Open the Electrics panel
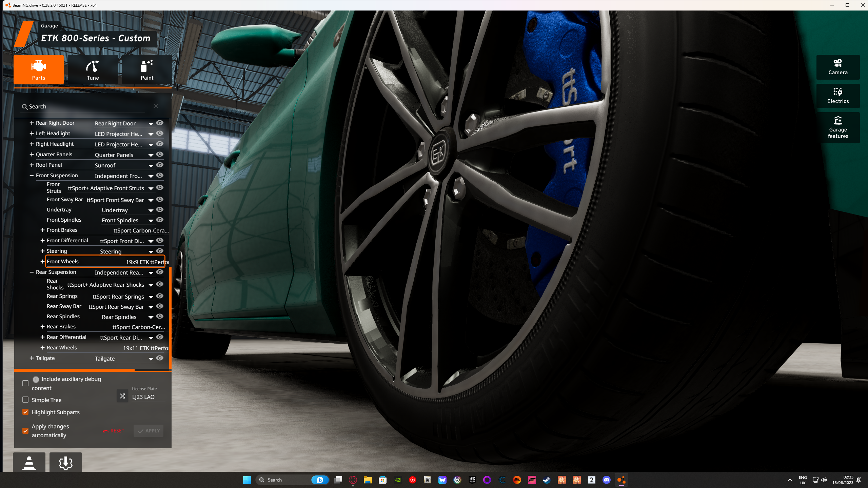 [x=837, y=96]
